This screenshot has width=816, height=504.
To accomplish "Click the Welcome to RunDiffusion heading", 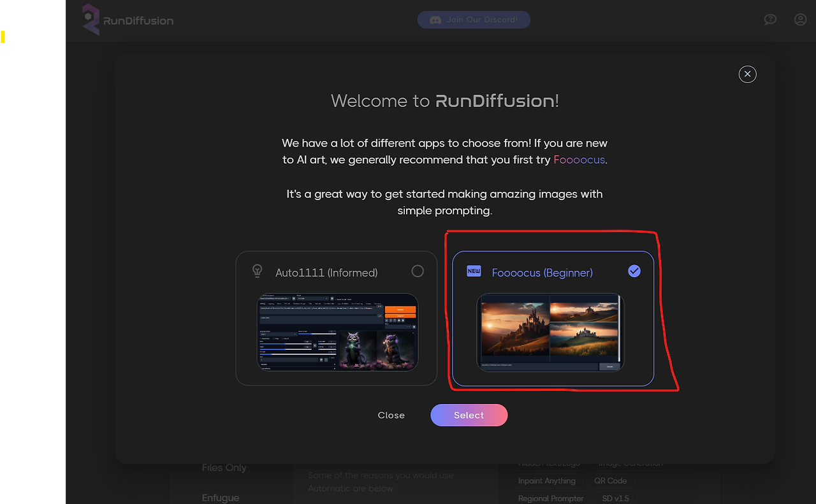I will [445, 101].
